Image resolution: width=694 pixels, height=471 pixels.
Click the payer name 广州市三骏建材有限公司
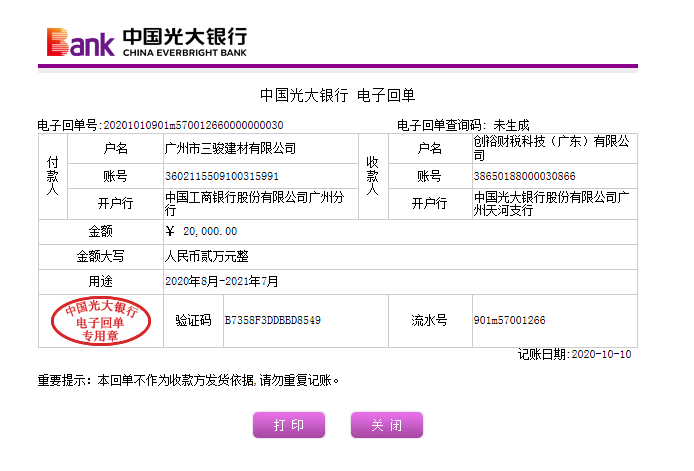coord(230,148)
